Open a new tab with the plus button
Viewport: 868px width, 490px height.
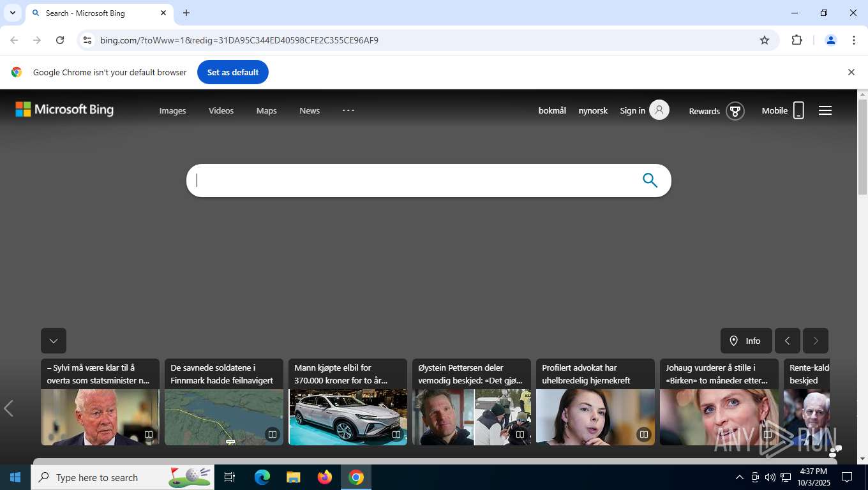[186, 13]
